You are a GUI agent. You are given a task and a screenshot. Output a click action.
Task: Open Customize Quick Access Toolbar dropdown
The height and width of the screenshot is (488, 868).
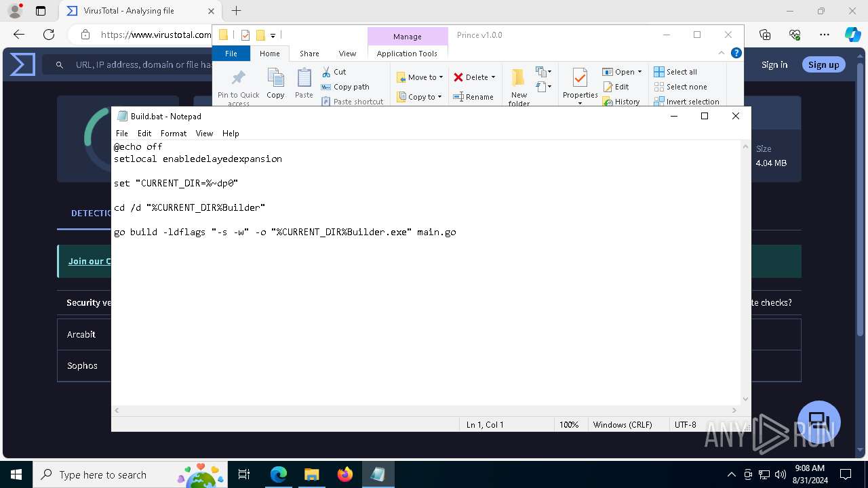(x=273, y=35)
